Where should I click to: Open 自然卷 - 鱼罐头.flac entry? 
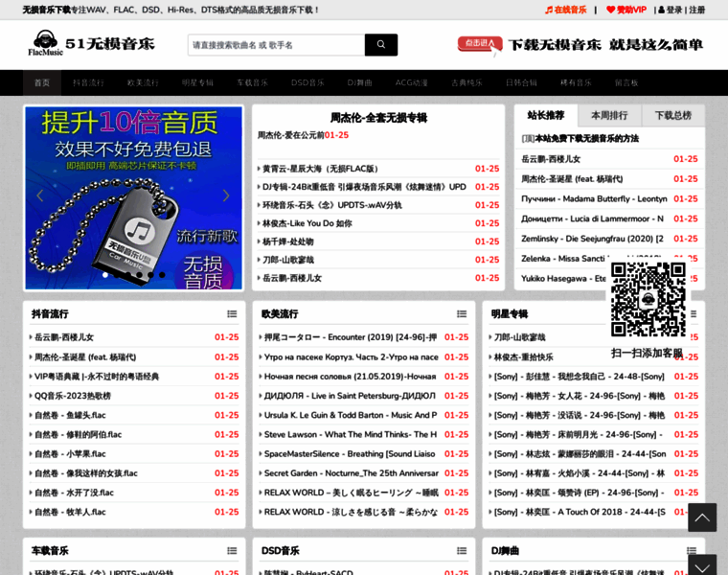(70, 415)
